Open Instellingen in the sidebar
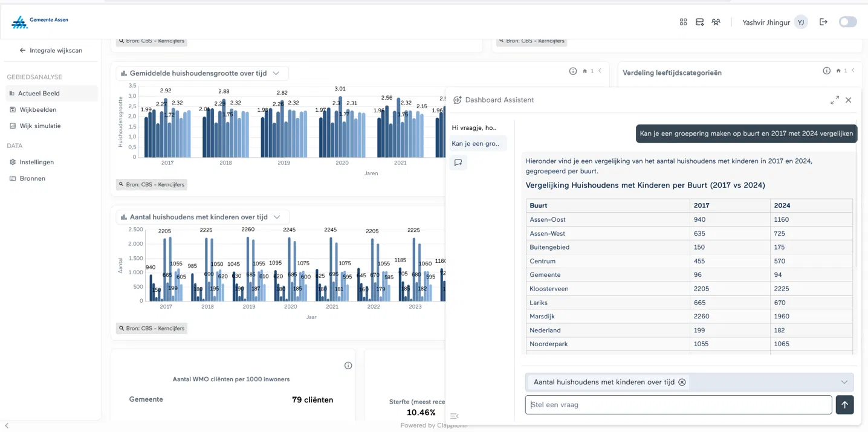 36,163
